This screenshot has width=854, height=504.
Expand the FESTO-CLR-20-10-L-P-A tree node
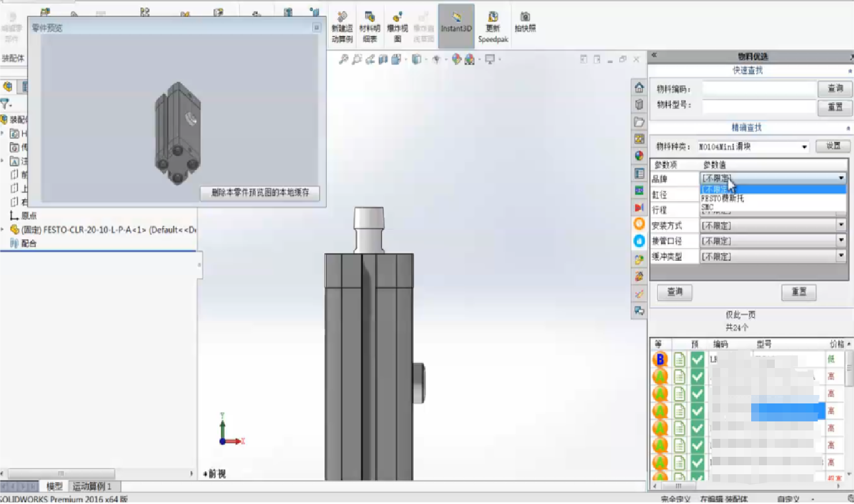coord(3,229)
